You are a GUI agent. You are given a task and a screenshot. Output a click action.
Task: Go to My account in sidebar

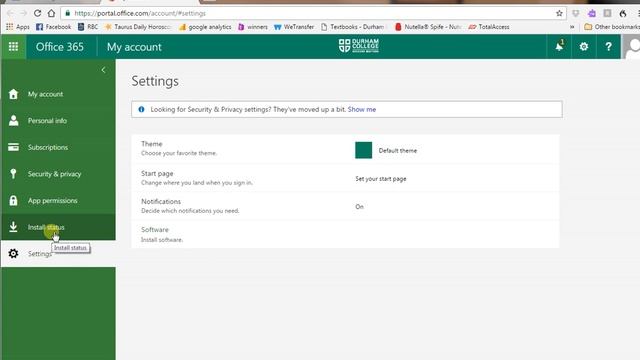tap(58, 94)
